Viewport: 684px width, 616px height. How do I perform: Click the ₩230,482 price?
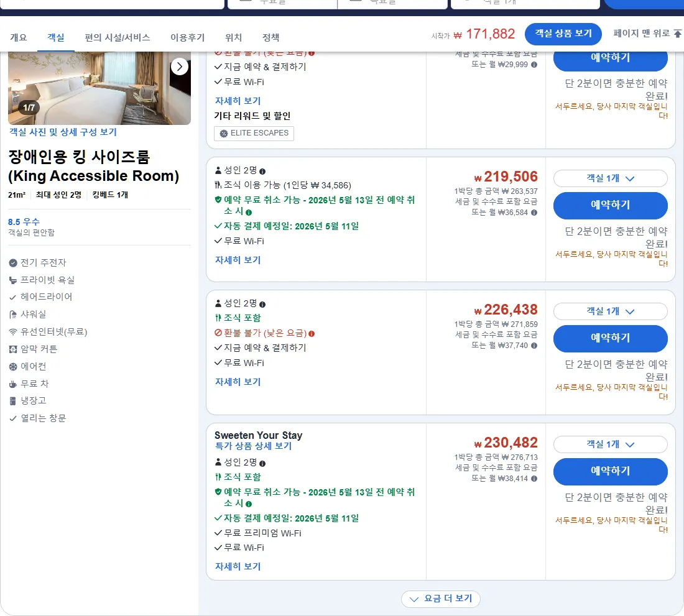click(x=506, y=443)
